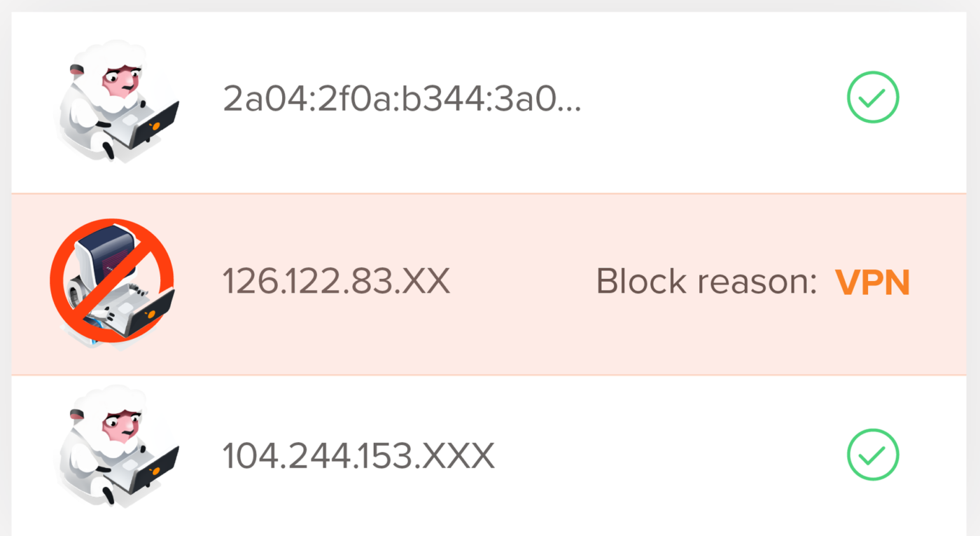Screen dimensions: 980x536
Task: Select the truncated address 2a04:2f0a:b344:3a0…
Action: [402, 99]
